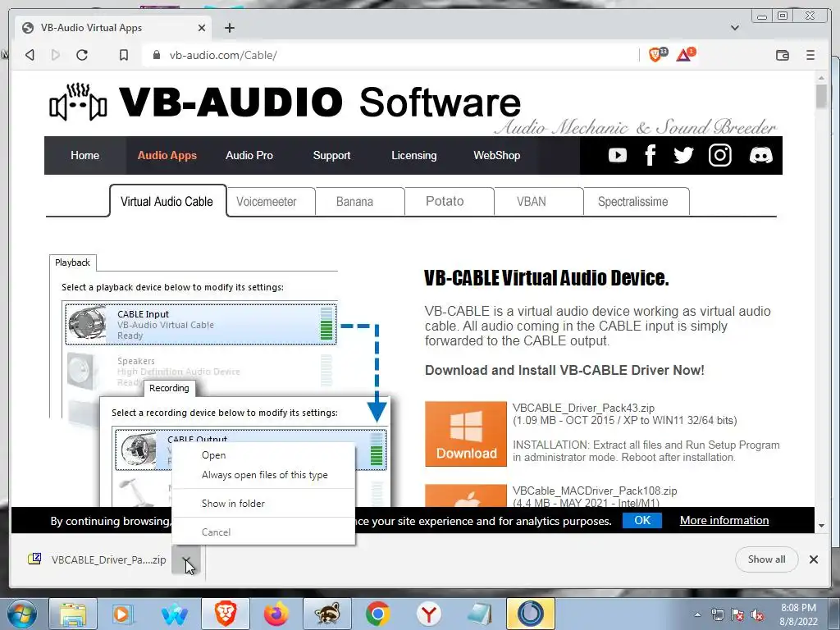The width and height of the screenshot is (840, 630).
Task: Launch Google Chrome from taskbar
Action: click(377, 614)
